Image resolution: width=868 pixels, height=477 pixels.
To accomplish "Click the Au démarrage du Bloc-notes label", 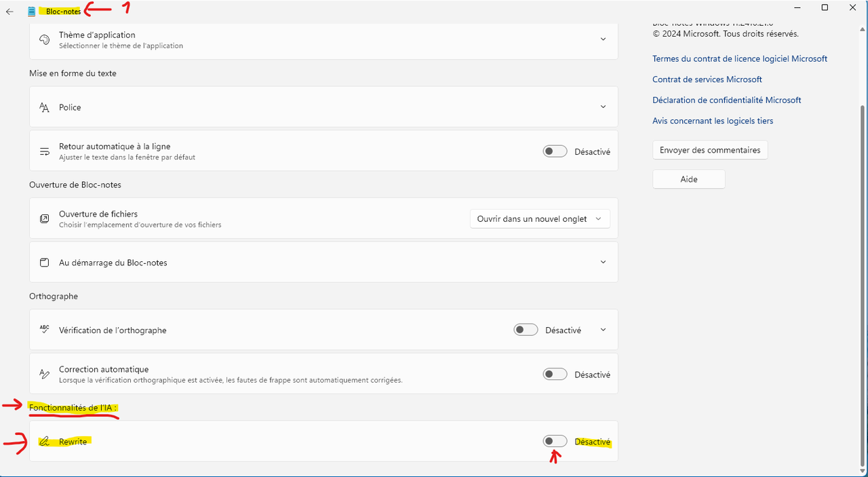I will pos(113,263).
